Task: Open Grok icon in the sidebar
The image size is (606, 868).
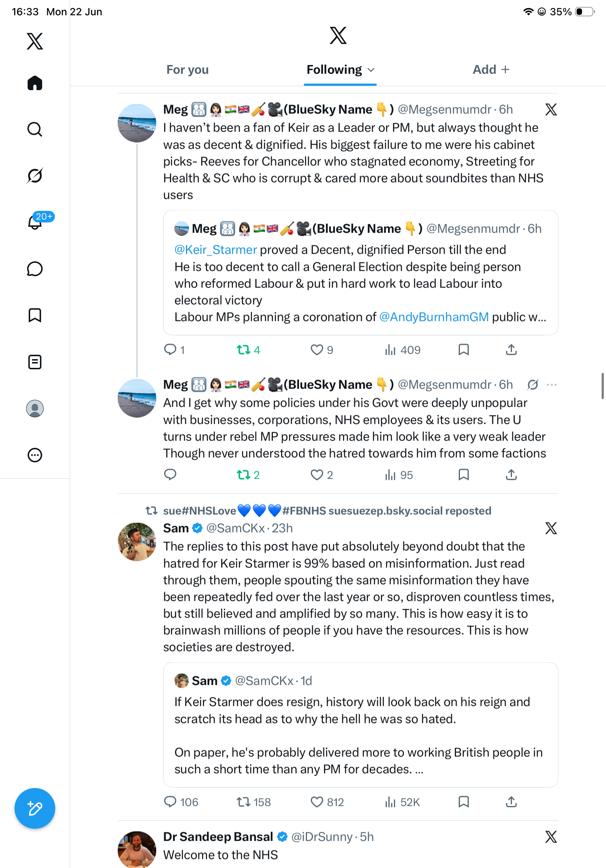Action: (x=35, y=176)
